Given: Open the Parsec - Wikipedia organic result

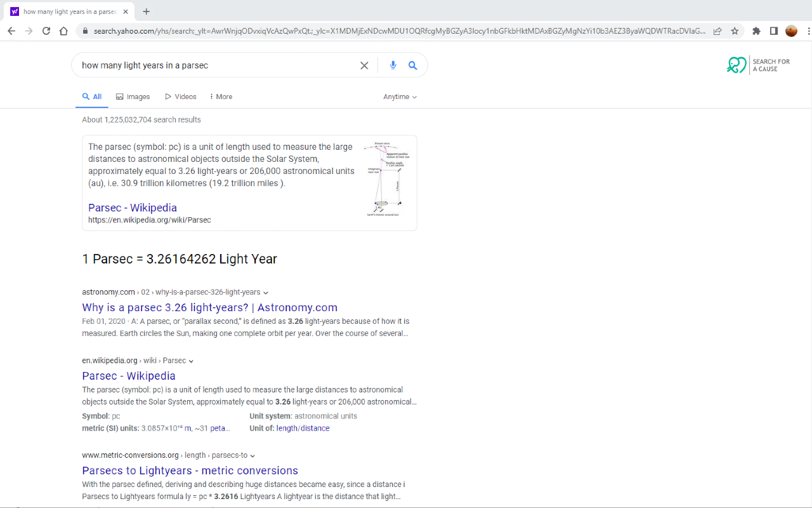Looking at the screenshot, I should 129,376.
